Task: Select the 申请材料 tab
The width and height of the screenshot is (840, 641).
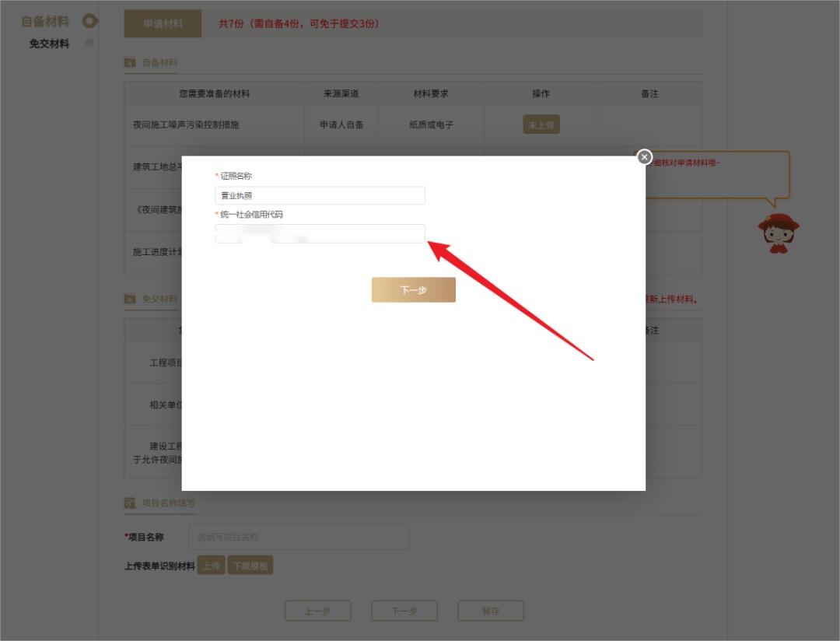Action: tap(163, 23)
